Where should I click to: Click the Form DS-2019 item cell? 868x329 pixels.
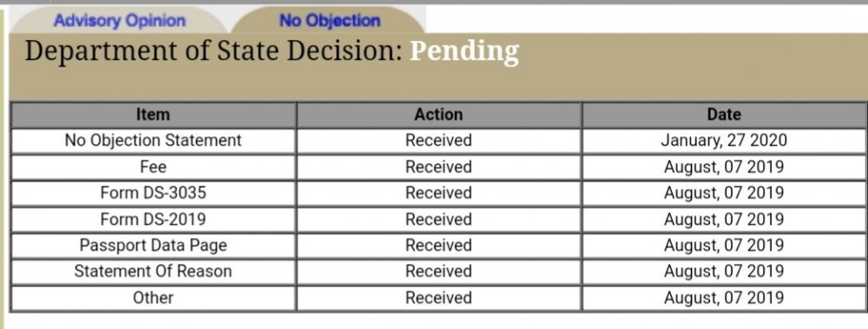coord(154,220)
